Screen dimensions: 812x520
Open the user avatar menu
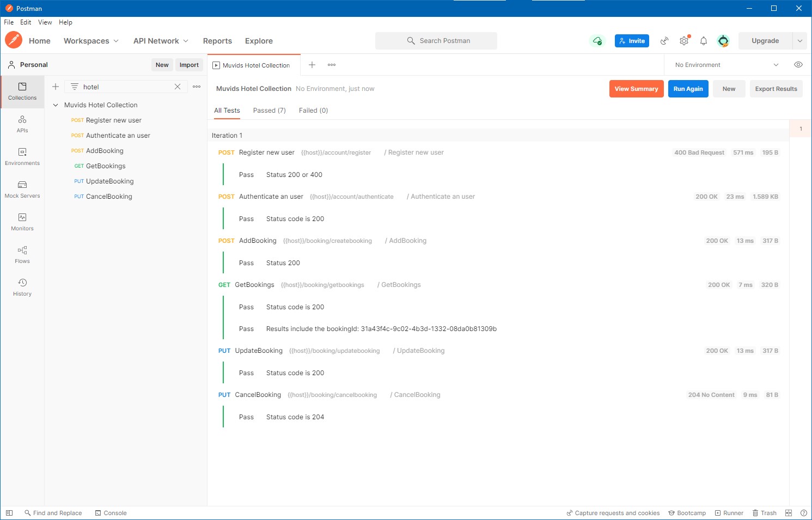click(723, 41)
